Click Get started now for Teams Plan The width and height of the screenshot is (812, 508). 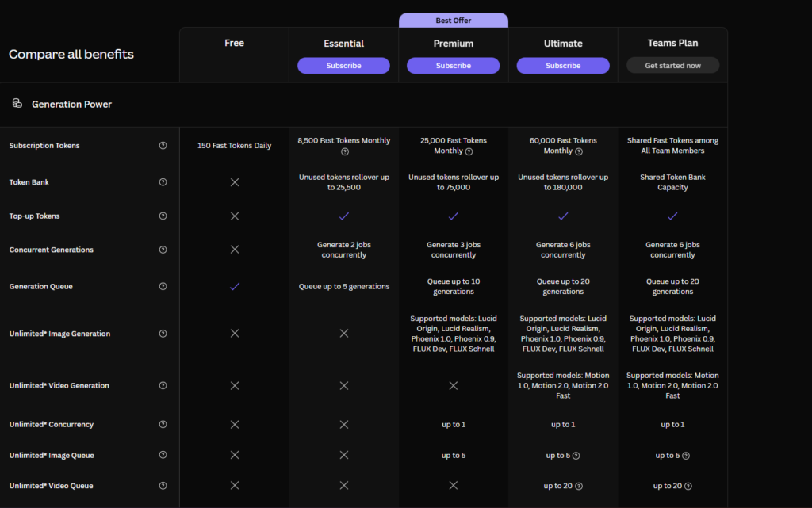672,66
